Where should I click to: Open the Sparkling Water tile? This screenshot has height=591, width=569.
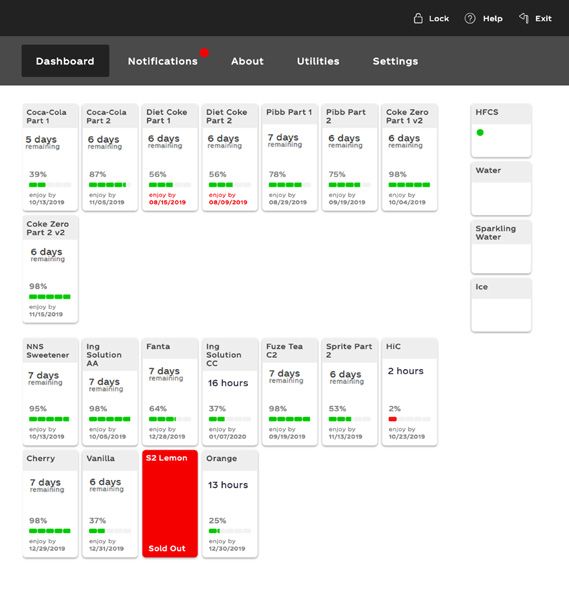[x=501, y=247]
